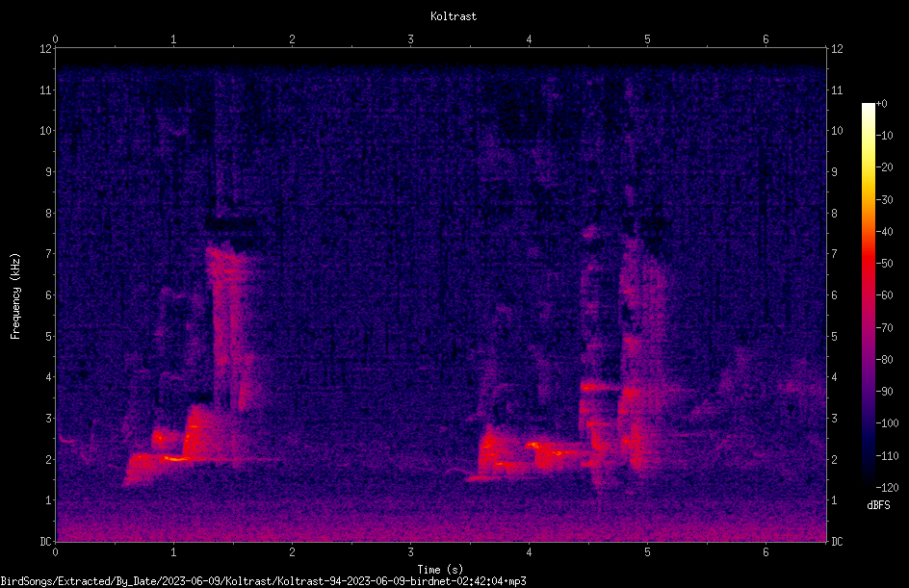Click the bright 2.3 kHz note at 4 seconds
The height and width of the screenshot is (588, 909).
[534, 446]
